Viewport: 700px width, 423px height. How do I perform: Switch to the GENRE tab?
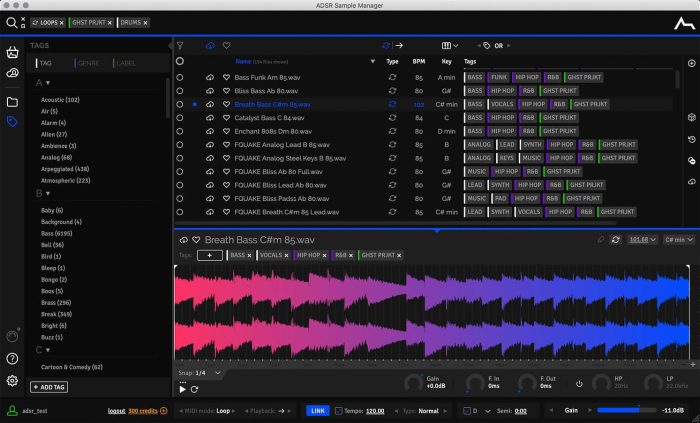coord(88,63)
